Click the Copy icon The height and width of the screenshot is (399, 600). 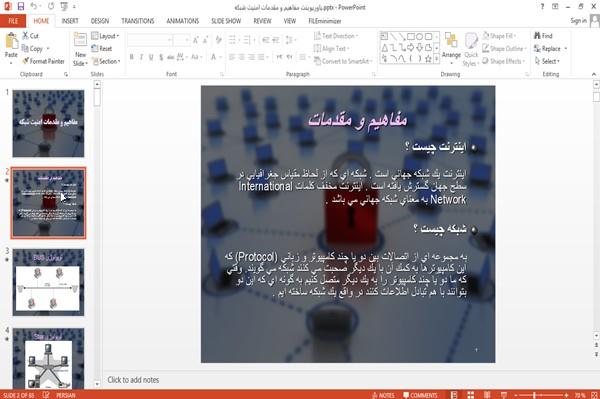pyautogui.click(x=25, y=49)
